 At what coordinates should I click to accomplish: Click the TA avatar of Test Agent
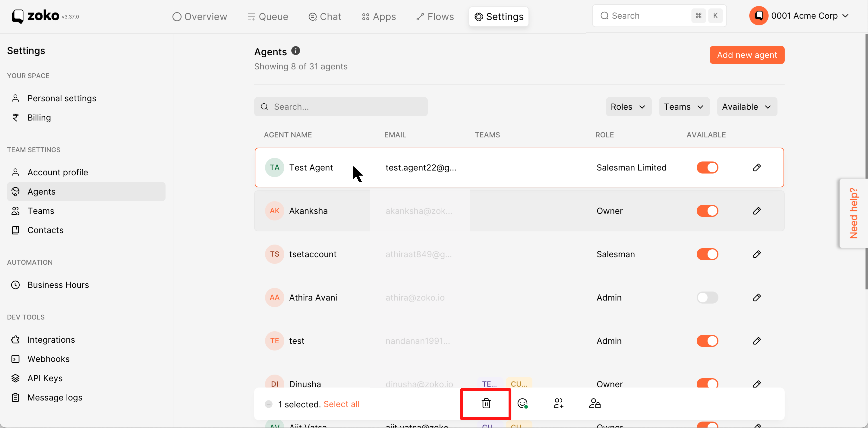(x=275, y=168)
